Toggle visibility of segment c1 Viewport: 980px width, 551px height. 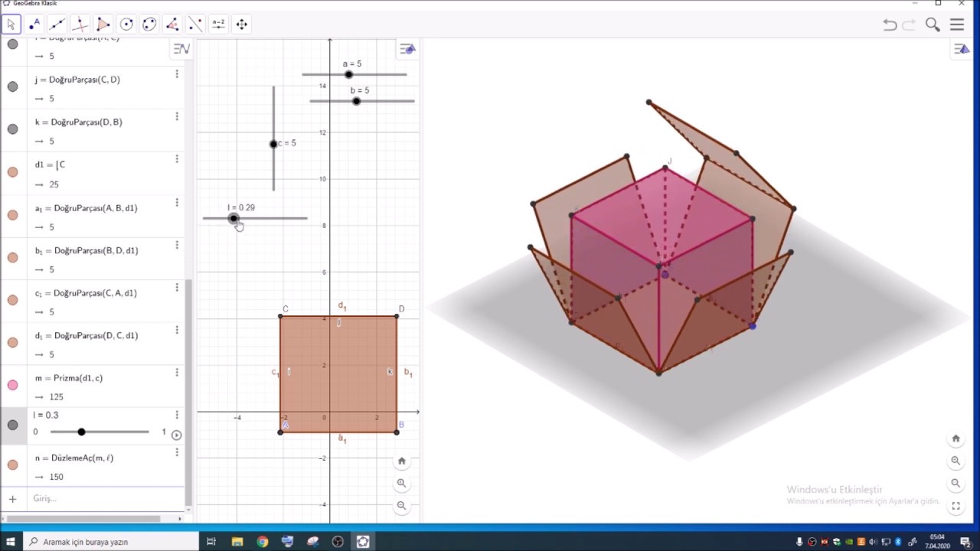tap(12, 300)
